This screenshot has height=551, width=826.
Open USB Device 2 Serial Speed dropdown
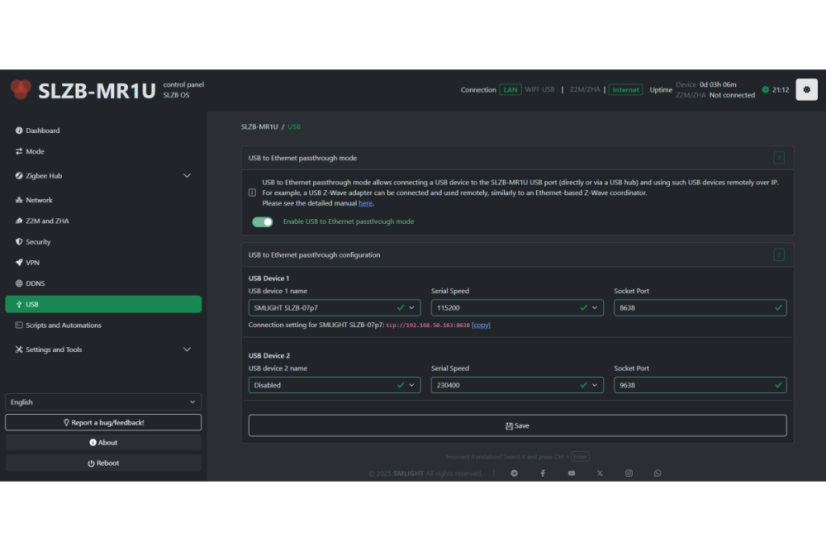click(516, 385)
